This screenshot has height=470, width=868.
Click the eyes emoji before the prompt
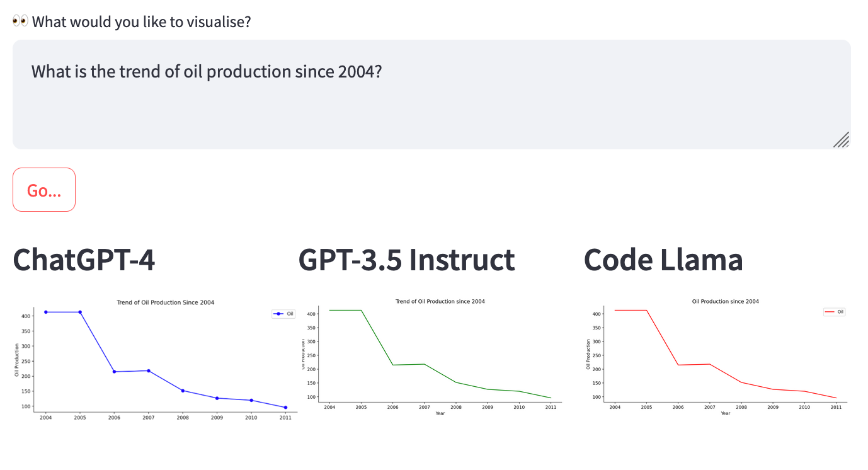point(20,21)
